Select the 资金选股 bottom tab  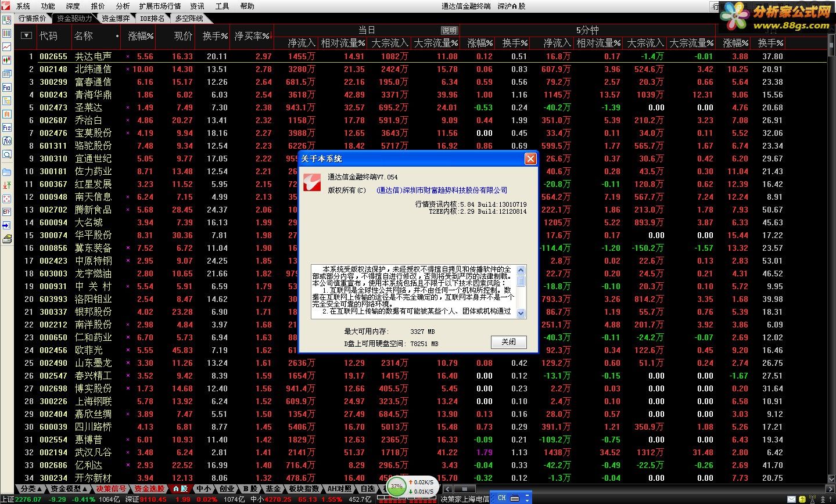pos(149,489)
